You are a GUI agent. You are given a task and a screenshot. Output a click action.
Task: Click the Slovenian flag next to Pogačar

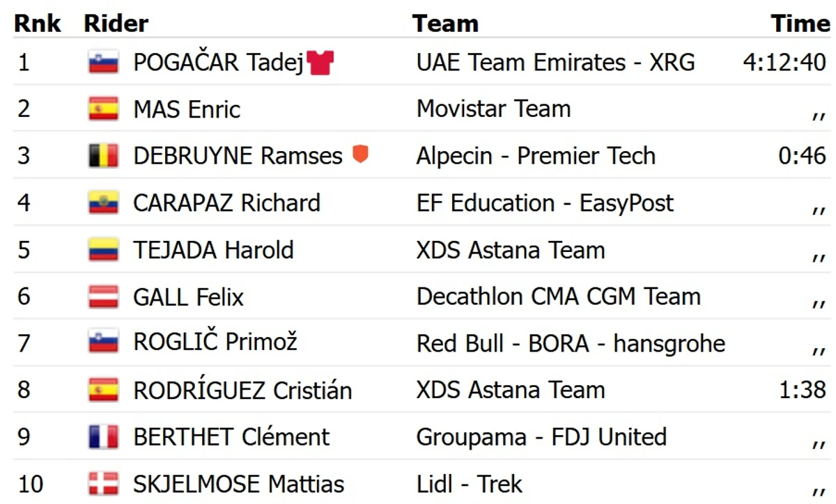103,62
